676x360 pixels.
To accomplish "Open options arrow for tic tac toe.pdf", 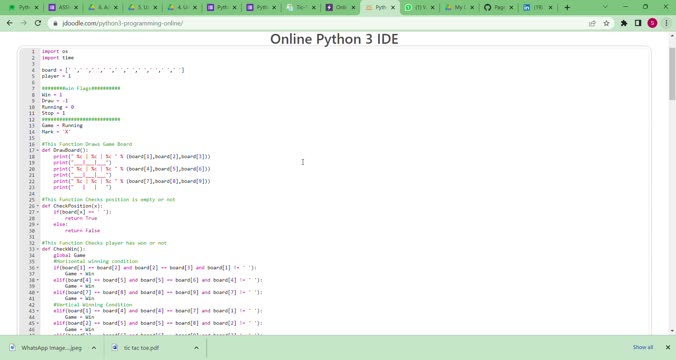I will click(196, 347).
